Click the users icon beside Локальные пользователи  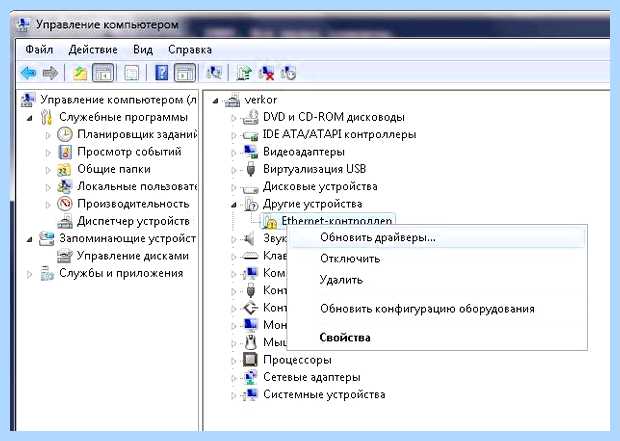tap(64, 186)
